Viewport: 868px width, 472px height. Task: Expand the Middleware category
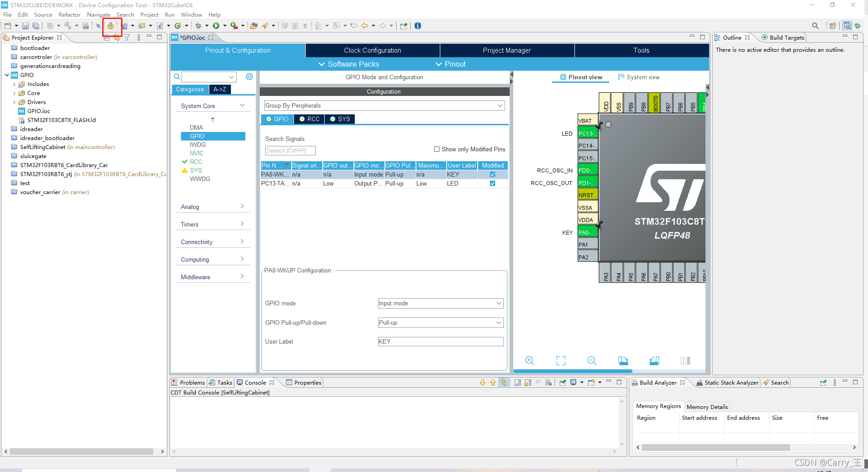coord(212,277)
